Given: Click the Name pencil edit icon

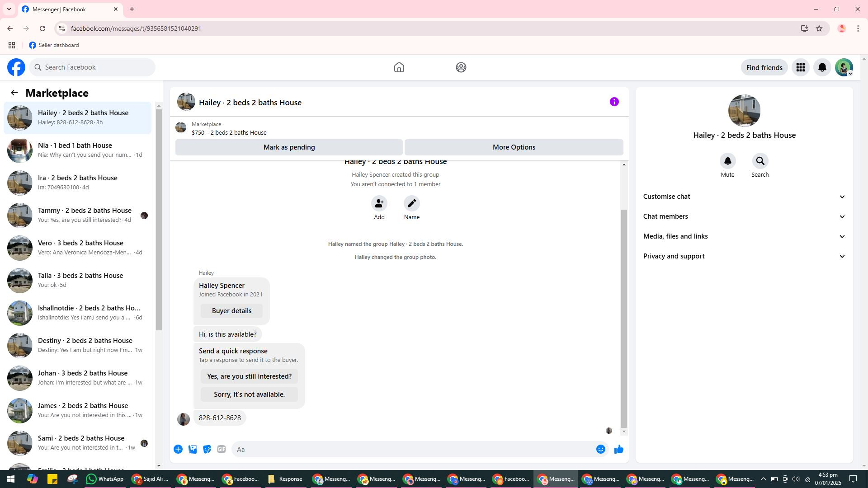Looking at the screenshot, I should (x=411, y=204).
